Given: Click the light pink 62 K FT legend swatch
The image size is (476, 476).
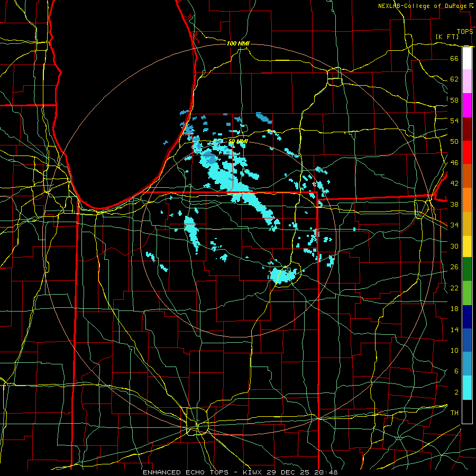Looking at the screenshot, I should pyautogui.click(x=467, y=81).
